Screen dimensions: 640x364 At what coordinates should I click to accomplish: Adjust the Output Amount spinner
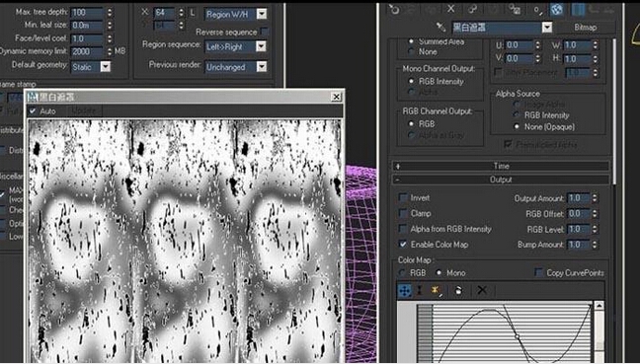click(595, 198)
